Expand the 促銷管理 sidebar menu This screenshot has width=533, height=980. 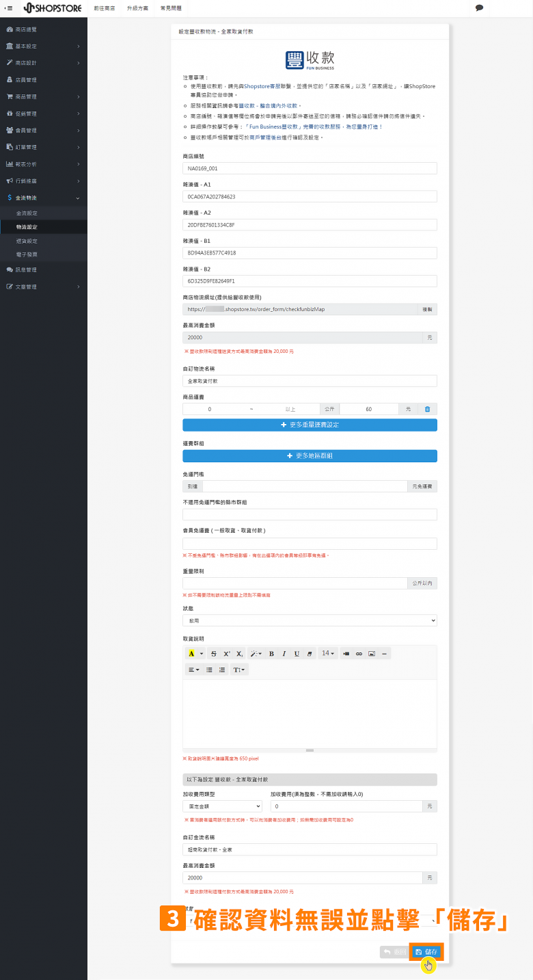tap(44, 114)
